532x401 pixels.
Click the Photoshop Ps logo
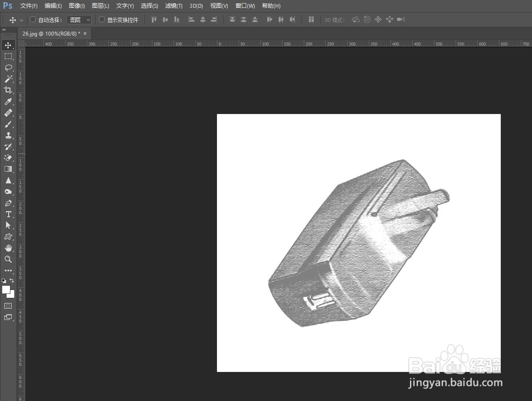pos(8,6)
